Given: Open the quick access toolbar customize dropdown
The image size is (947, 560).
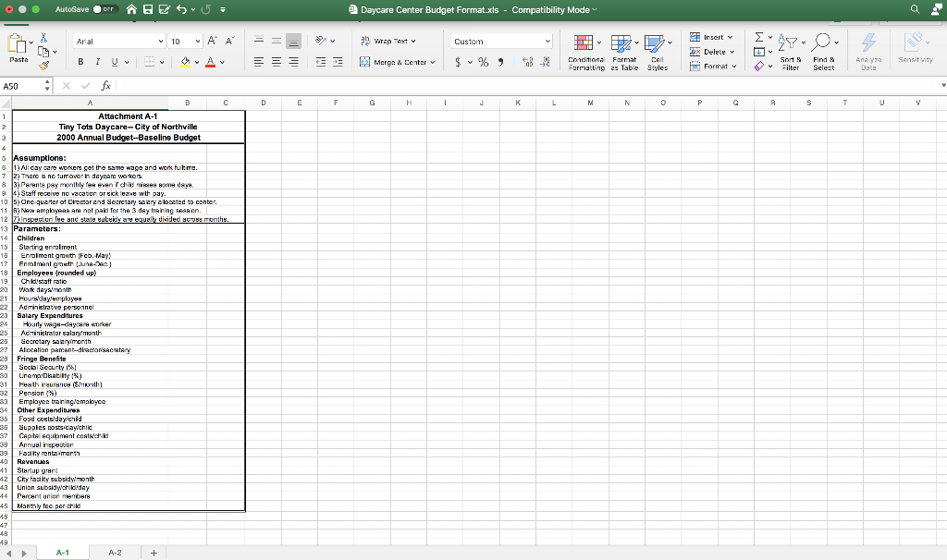Looking at the screenshot, I should tap(223, 9).
